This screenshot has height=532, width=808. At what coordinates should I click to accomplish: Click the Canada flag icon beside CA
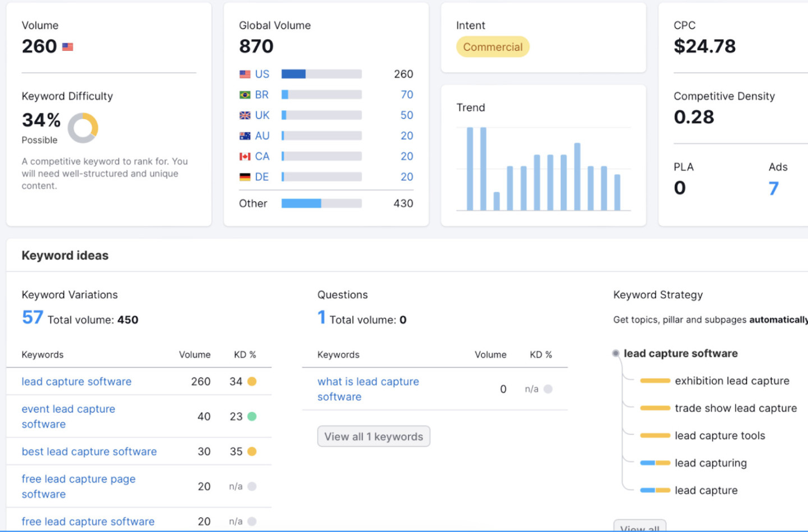coord(245,157)
